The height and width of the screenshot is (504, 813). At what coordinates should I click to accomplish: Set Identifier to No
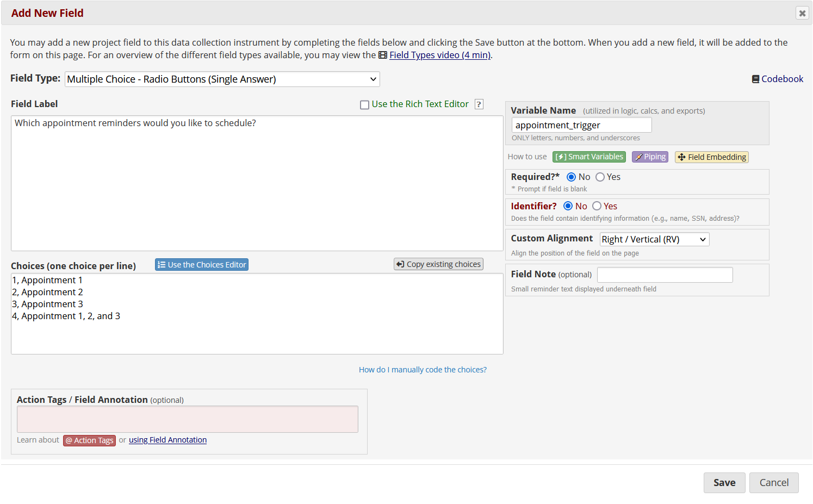568,206
